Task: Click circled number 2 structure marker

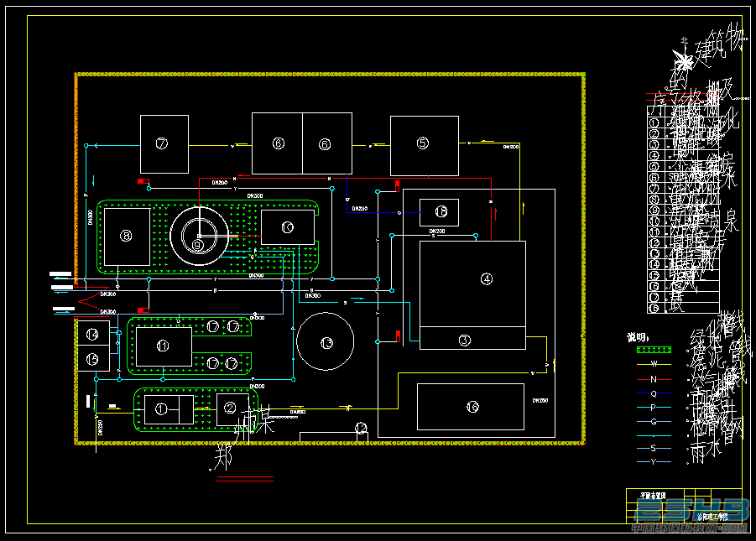Action: point(230,408)
